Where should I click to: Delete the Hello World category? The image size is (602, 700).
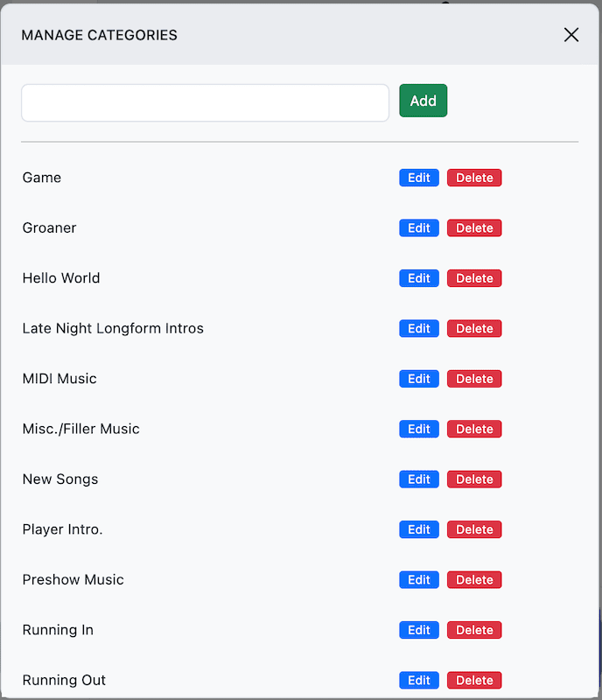pos(474,278)
